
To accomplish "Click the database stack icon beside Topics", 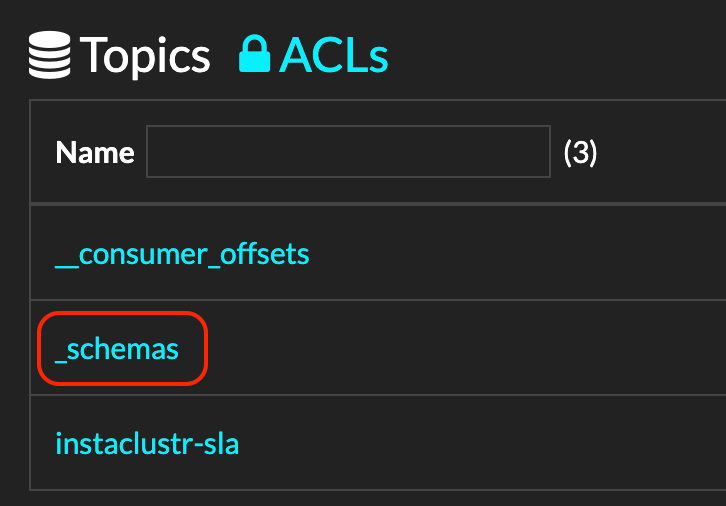I will pyautogui.click(x=50, y=55).
